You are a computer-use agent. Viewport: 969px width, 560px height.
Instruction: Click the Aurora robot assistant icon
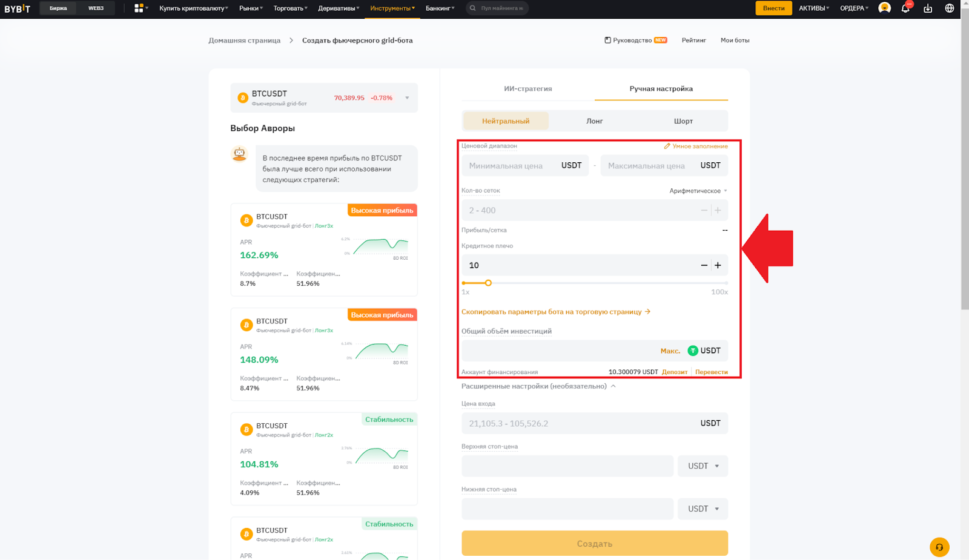click(x=239, y=153)
